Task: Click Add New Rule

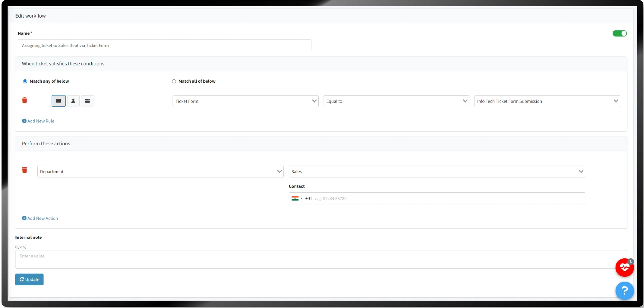Action: point(38,121)
